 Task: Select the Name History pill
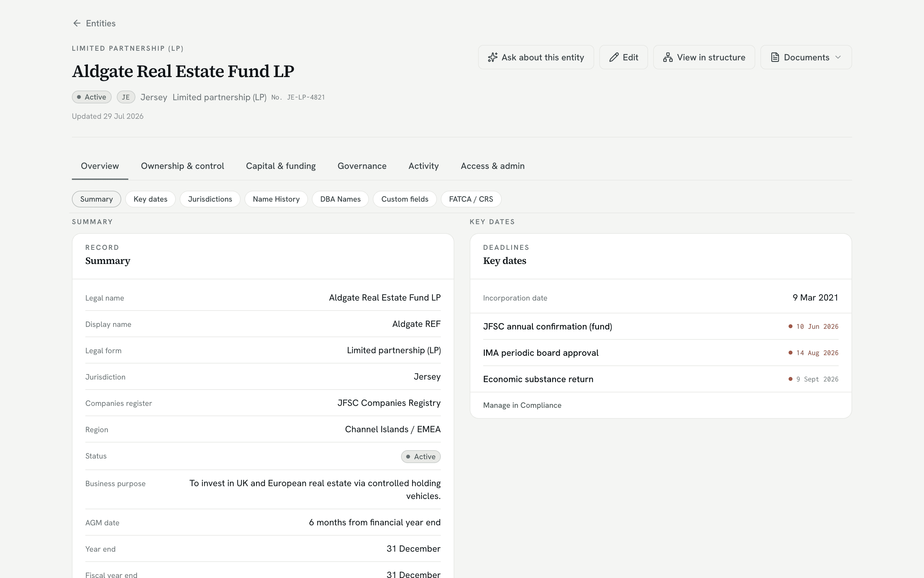(x=276, y=199)
